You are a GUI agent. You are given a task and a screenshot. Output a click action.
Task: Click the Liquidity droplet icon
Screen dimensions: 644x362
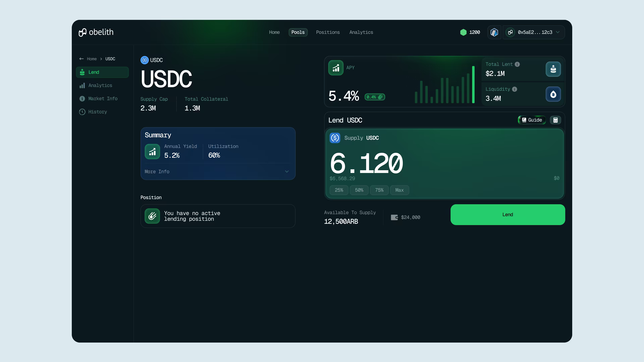click(553, 94)
